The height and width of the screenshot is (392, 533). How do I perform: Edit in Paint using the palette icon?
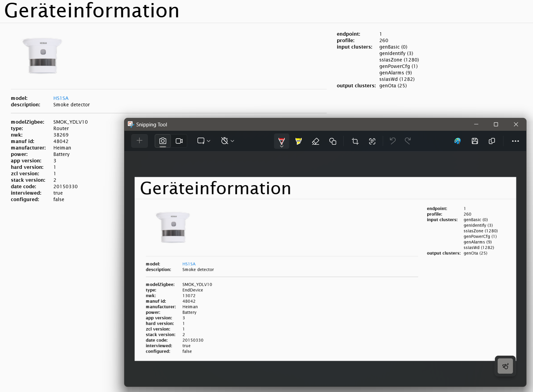(458, 141)
